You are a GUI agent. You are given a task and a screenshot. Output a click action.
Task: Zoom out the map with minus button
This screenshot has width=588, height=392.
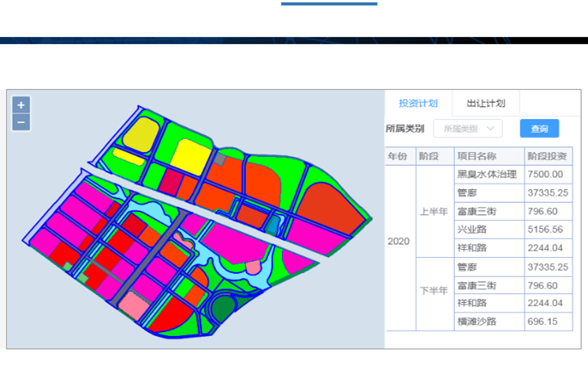coord(21,122)
